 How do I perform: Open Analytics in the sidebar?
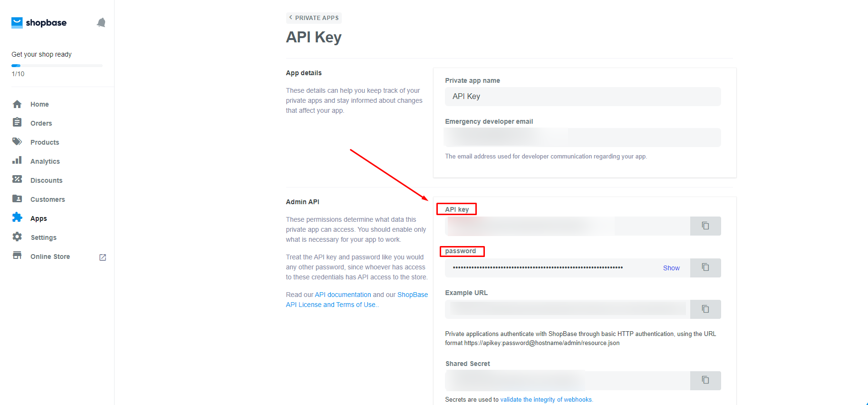(x=45, y=161)
